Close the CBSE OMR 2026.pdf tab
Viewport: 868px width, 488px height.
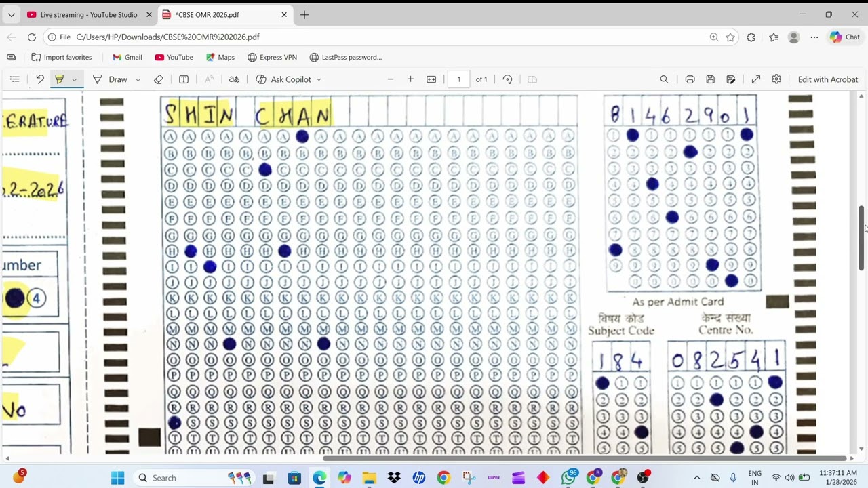point(284,14)
